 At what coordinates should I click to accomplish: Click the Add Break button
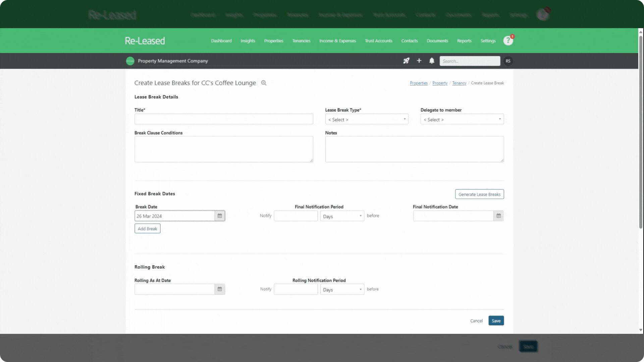click(147, 229)
